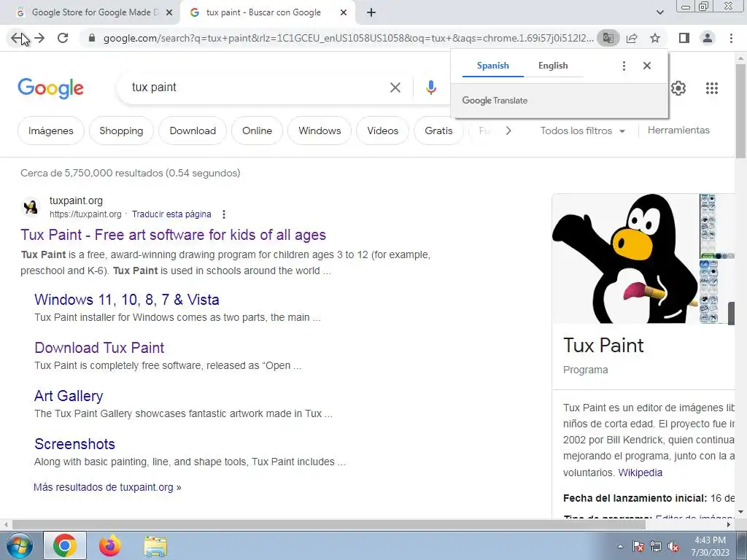This screenshot has height=560, width=747.
Task: Click the address bar URL
Action: coord(348,38)
